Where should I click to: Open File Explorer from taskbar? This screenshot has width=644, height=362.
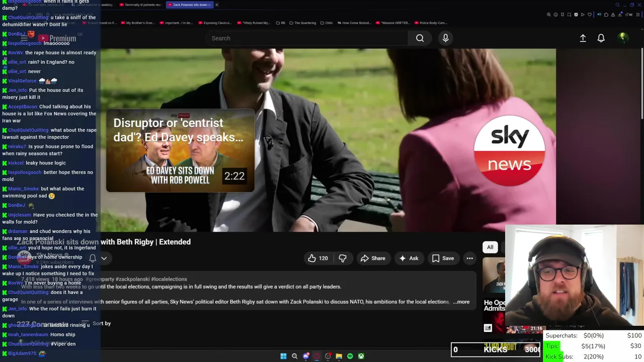coord(339,356)
